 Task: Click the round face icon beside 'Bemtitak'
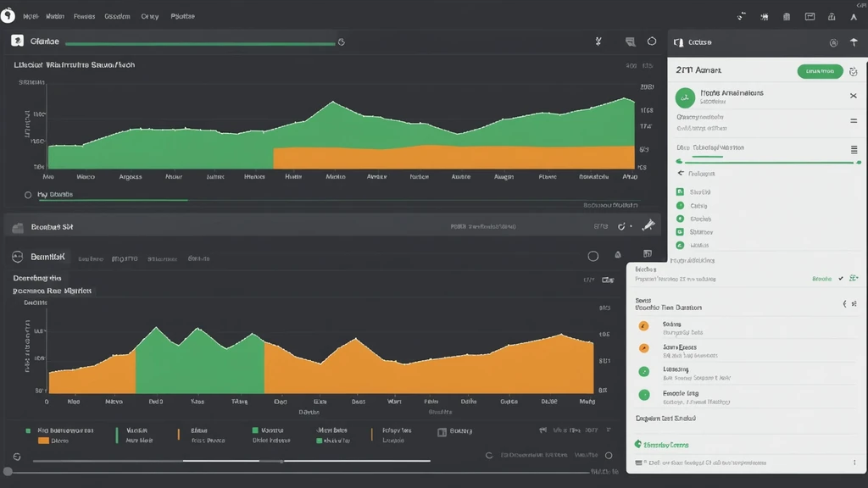[x=18, y=257]
